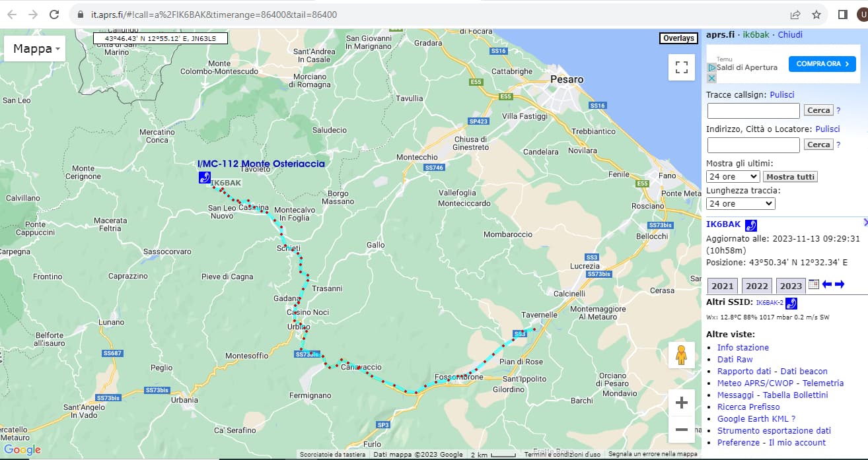Viewport: 868px width, 460px height.
Task: Select the 2021 year tab
Action: tap(723, 286)
